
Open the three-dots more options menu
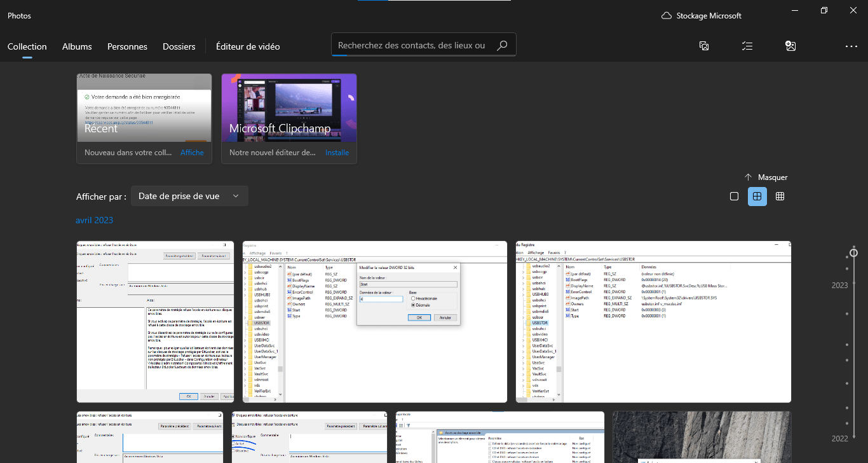[x=851, y=46]
